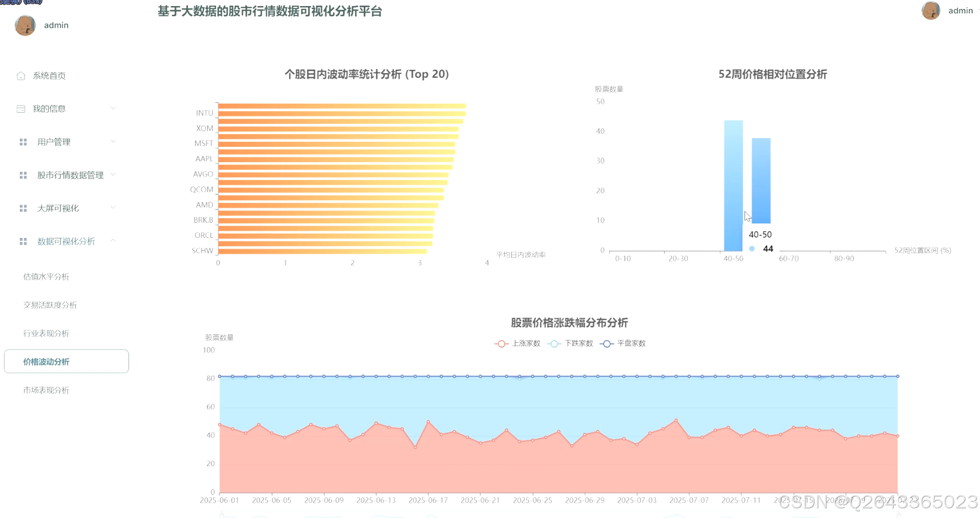Click the sidebar admin avatar image
Viewport: 980px width, 518px height.
pyautogui.click(x=25, y=25)
